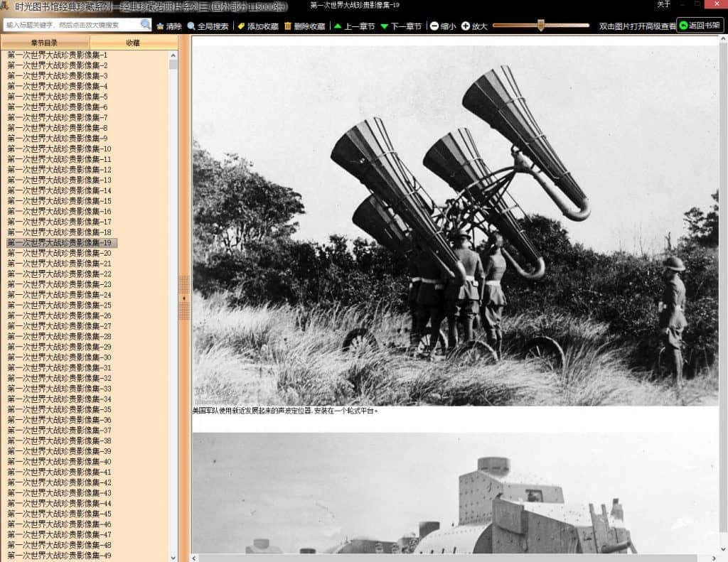Switch to the 收藏 tab

133,43
